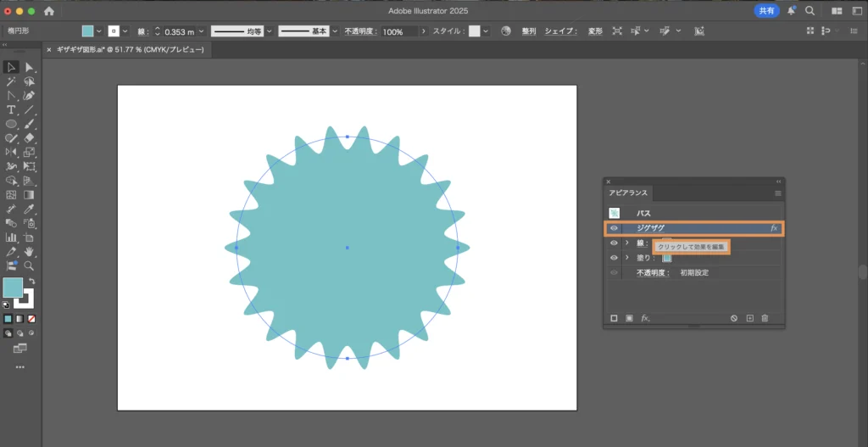Click the home icon in title bar
This screenshot has width=868, height=447.
coord(48,11)
